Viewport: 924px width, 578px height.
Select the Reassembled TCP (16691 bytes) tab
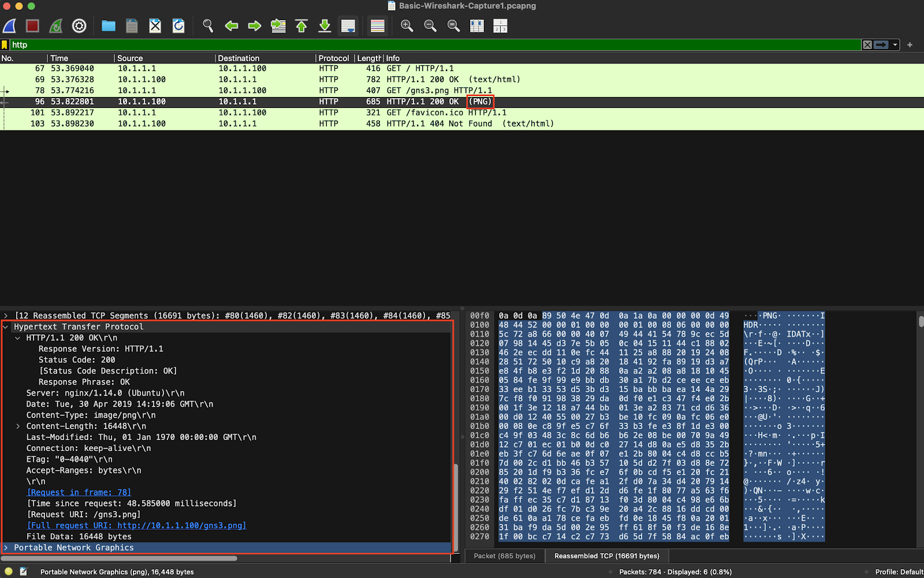pos(606,556)
